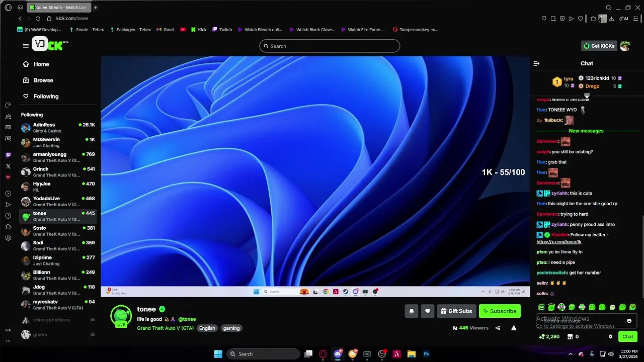Open Grinch channel
This screenshot has width=644, height=362.
[58, 172]
